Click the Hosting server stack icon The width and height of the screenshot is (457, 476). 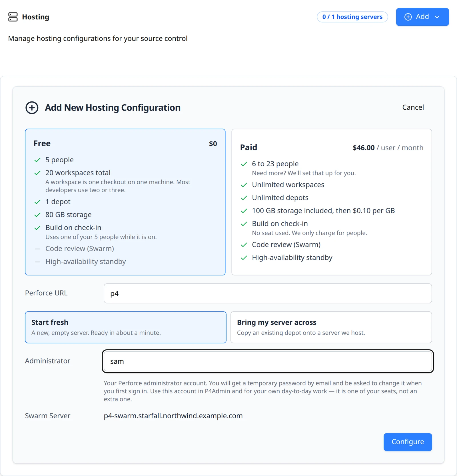coord(13,17)
